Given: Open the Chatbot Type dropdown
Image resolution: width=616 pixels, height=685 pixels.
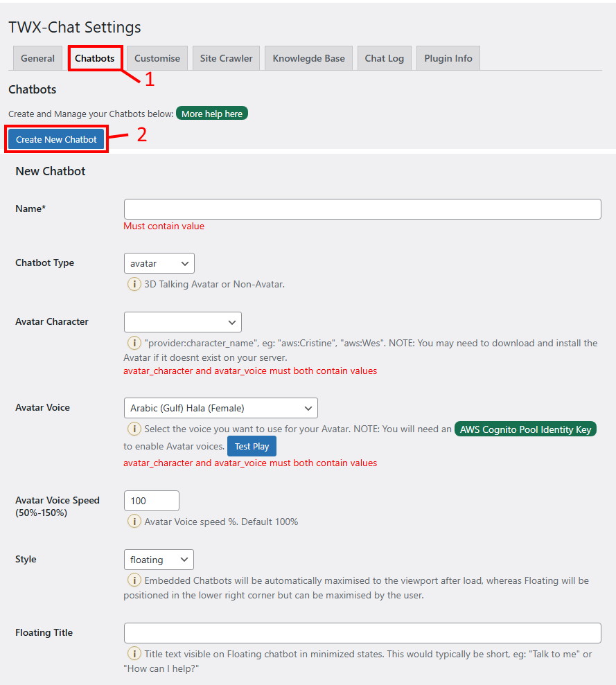Looking at the screenshot, I should click(159, 263).
